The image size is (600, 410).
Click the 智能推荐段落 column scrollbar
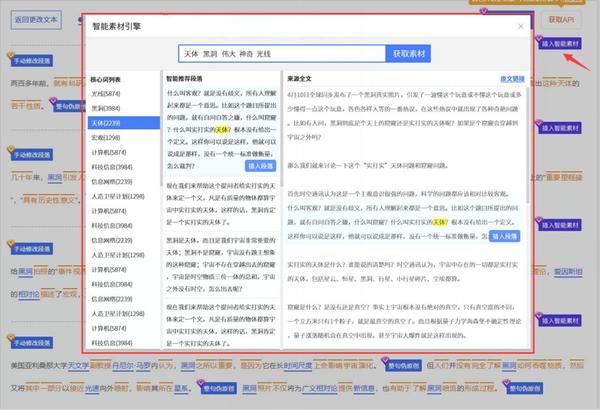(x=281, y=130)
